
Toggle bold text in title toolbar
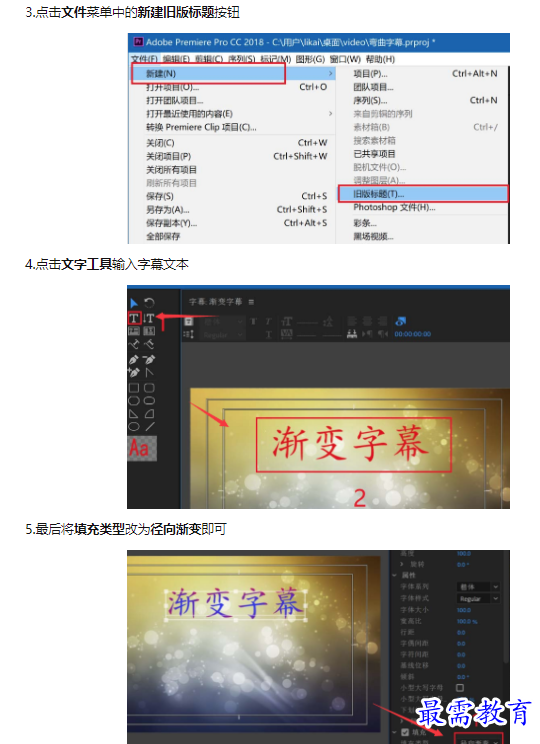click(254, 322)
